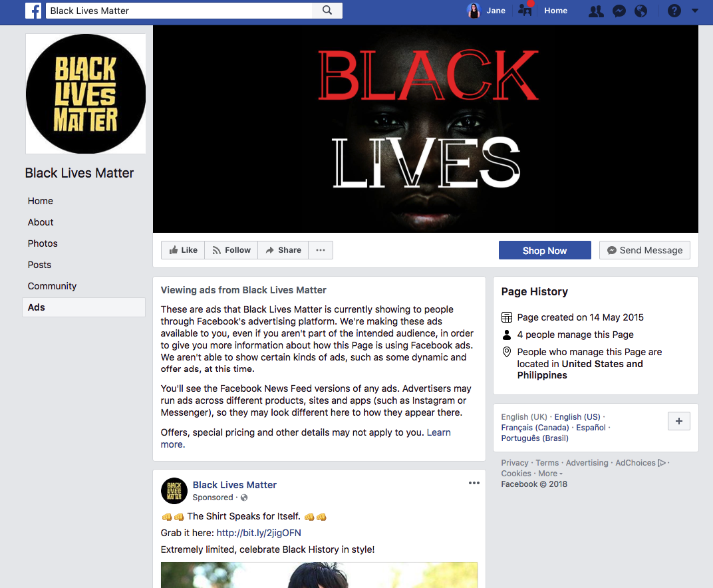Image resolution: width=713 pixels, height=588 pixels.
Task: Click the public globe icon beside Sponsored
Action: tap(244, 498)
